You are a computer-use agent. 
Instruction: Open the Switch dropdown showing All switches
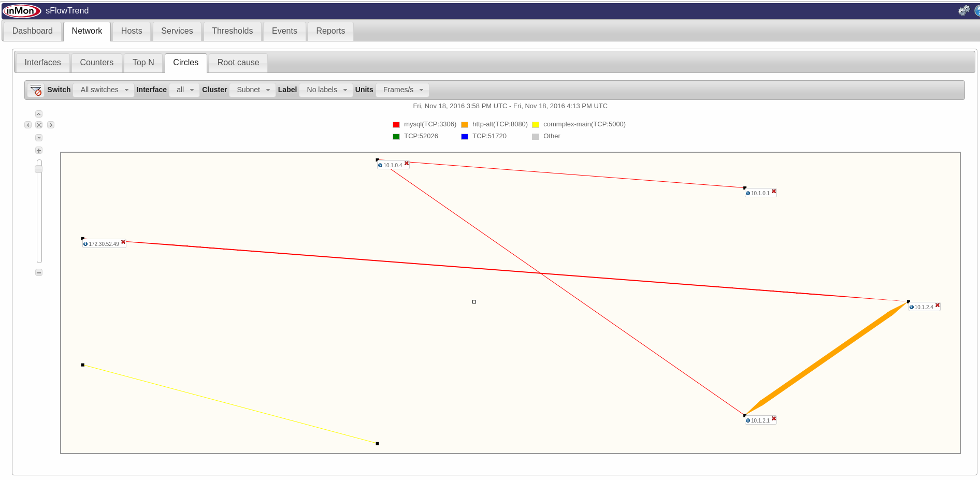tap(104, 90)
